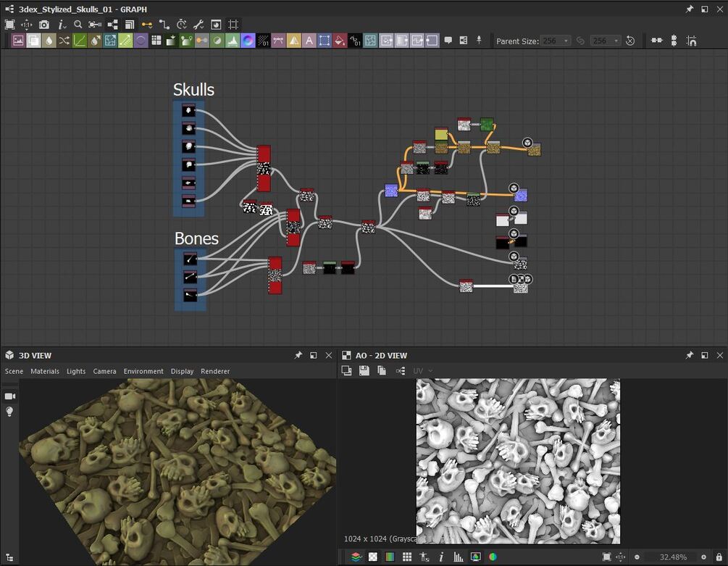Save the 2D view image to disk
Image resolution: width=728 pixels, height=566 pixels.
364,370
